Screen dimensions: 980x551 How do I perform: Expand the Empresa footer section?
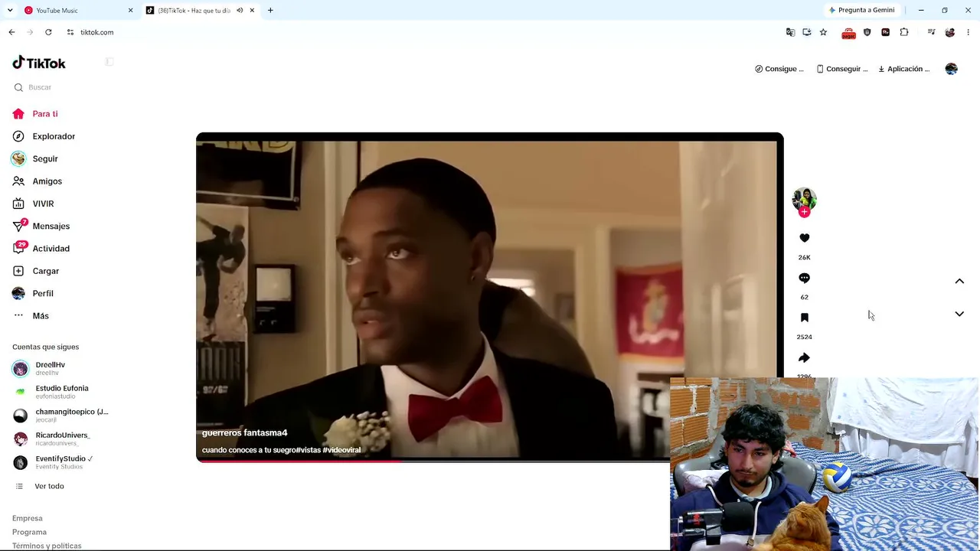click(x=28, y=518)
